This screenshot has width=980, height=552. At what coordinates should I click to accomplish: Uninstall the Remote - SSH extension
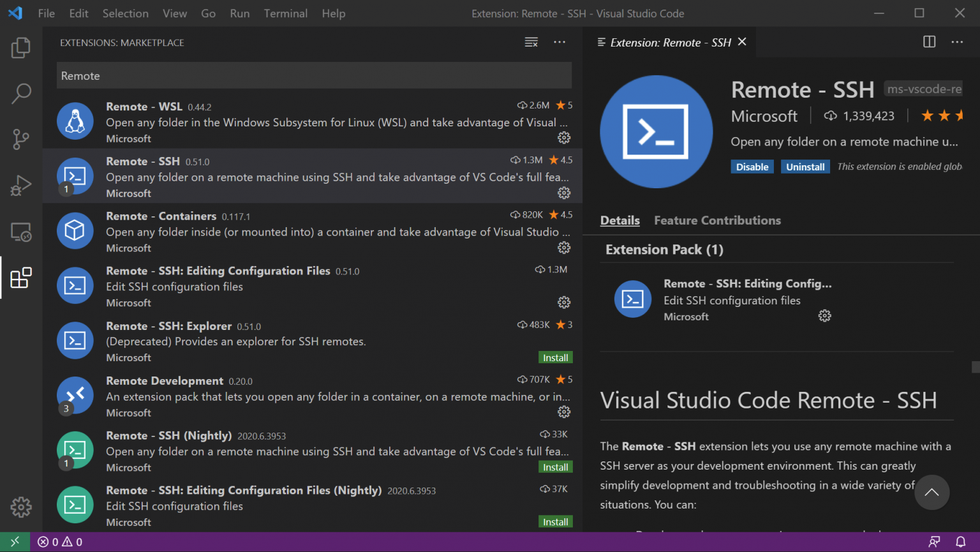[805, 167]
